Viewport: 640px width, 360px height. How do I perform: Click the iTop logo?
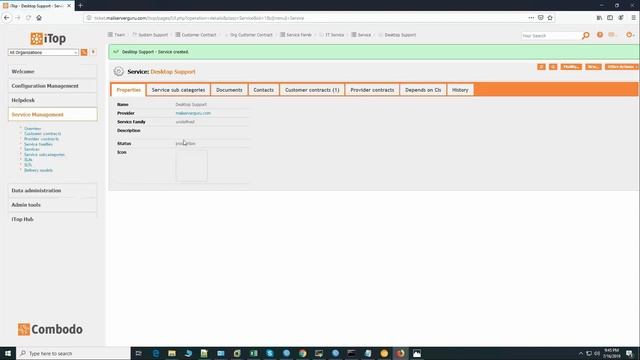[48, 38]
